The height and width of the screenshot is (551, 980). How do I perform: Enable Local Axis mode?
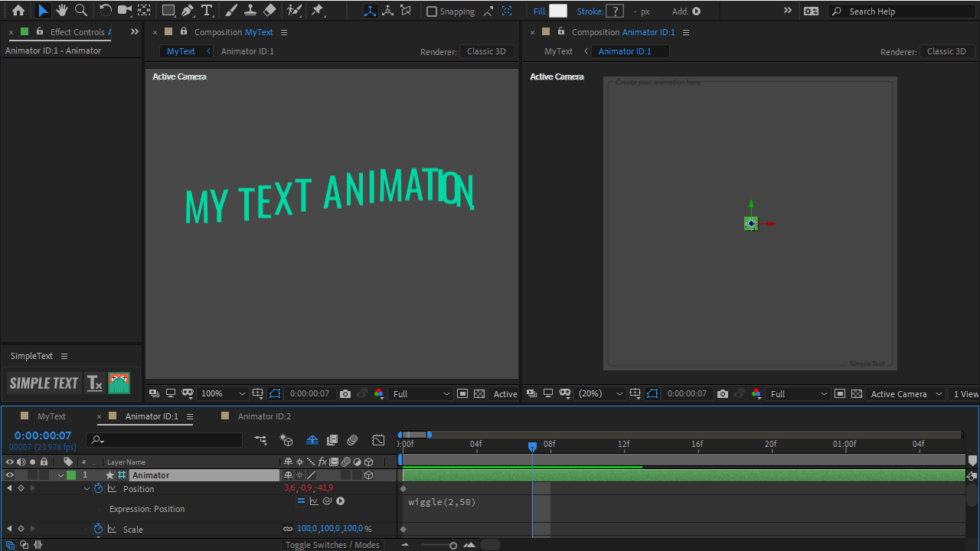[x=371, y=11]
